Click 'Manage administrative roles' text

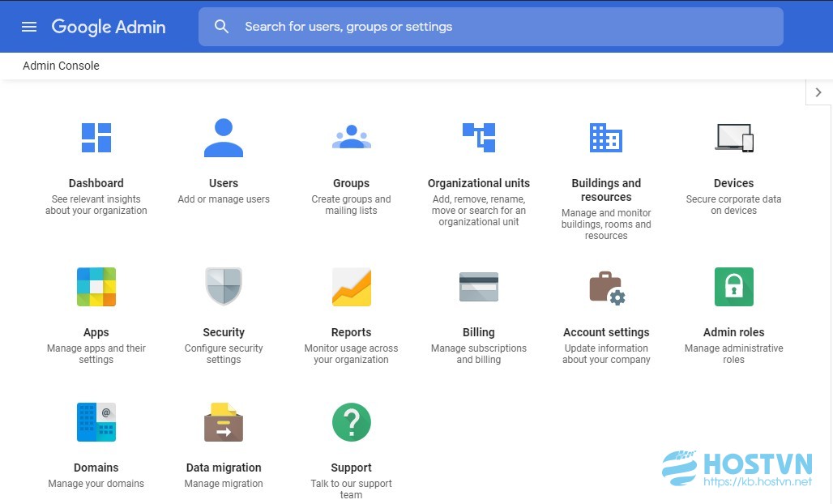click(733, 354)
